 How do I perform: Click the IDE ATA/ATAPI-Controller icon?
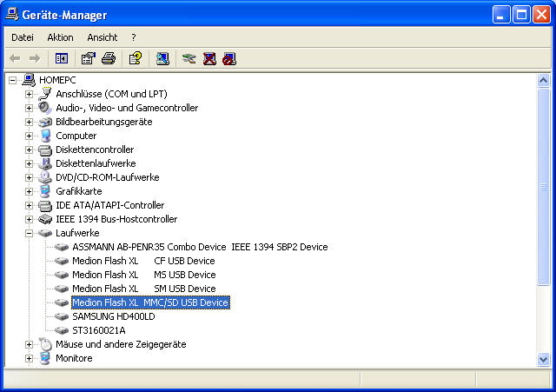[x=45, y=205]
